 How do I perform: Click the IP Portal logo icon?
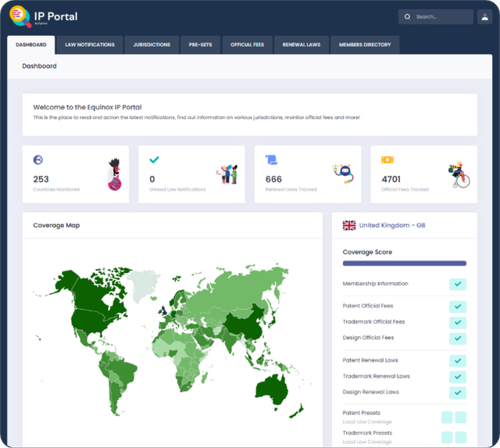(x=20, y=16)
